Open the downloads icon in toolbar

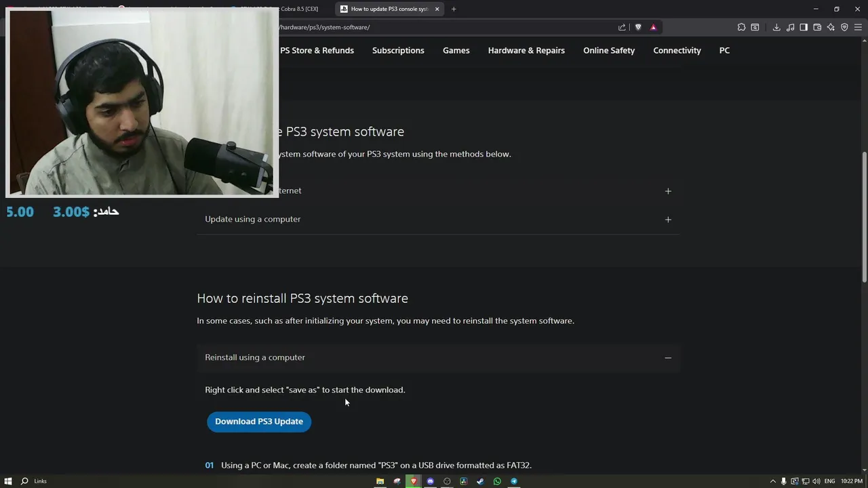pos(776,27)
